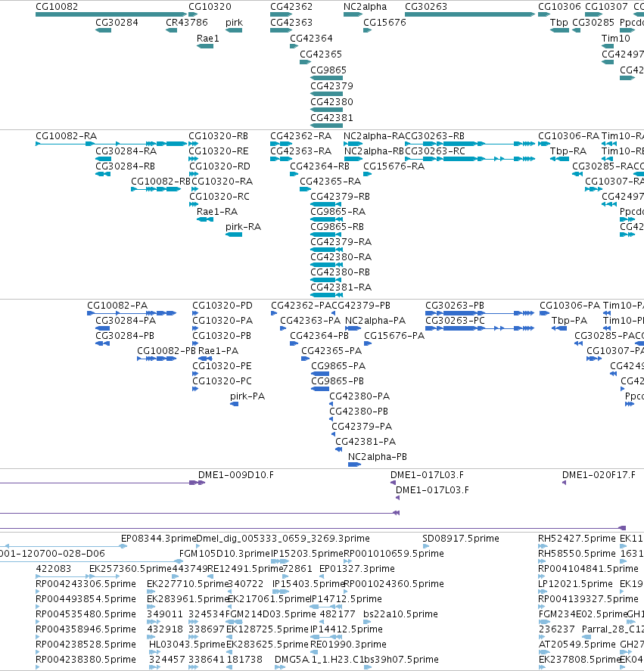Select protein CG42363-PA label
Screen dimensions: 644x671
pyautogui.click(x=310, y=321)
